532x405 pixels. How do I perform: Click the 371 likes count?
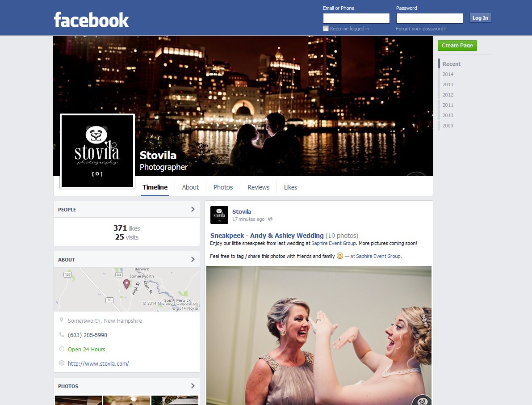click(x=126, y=228)
